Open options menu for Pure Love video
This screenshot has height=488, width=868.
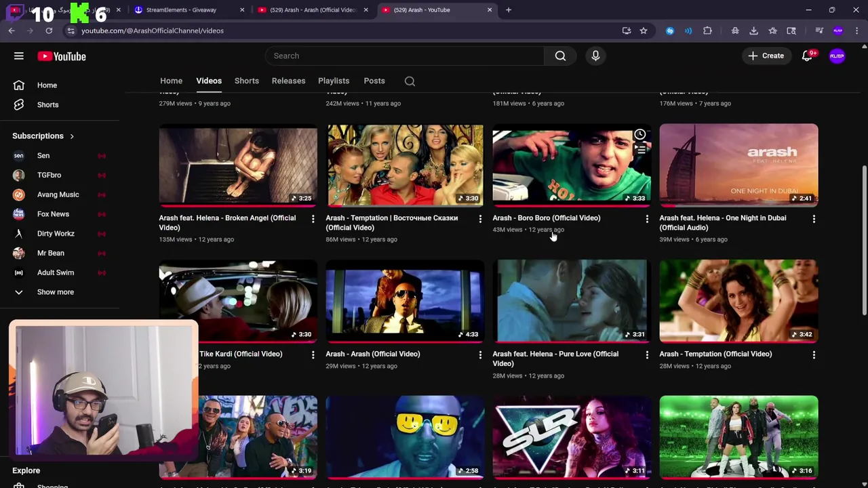(x=647, y=354)
